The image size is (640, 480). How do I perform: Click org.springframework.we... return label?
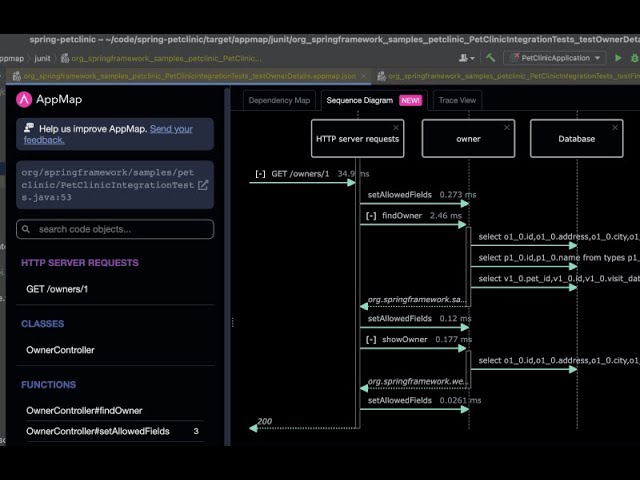click(417, 381)
